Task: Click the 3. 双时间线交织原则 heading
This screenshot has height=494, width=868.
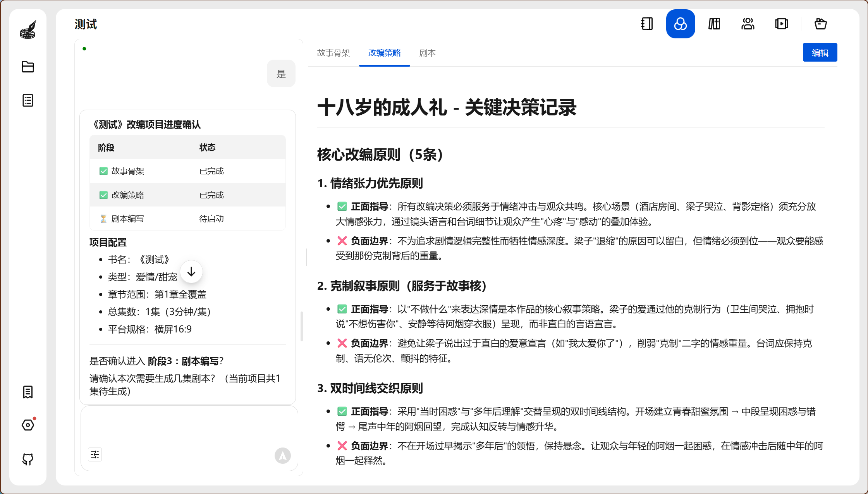Action: 370,388
